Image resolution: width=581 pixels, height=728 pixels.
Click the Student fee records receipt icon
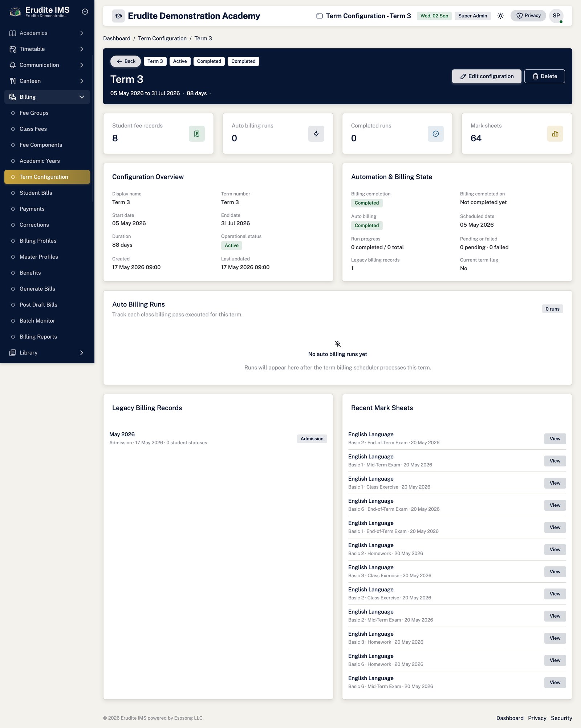click(197, 134)
